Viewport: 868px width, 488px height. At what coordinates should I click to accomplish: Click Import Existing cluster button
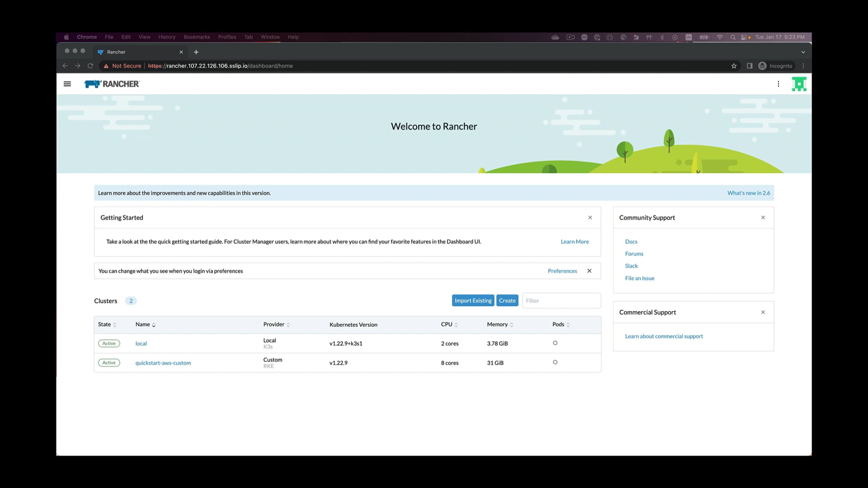(473, 301)
